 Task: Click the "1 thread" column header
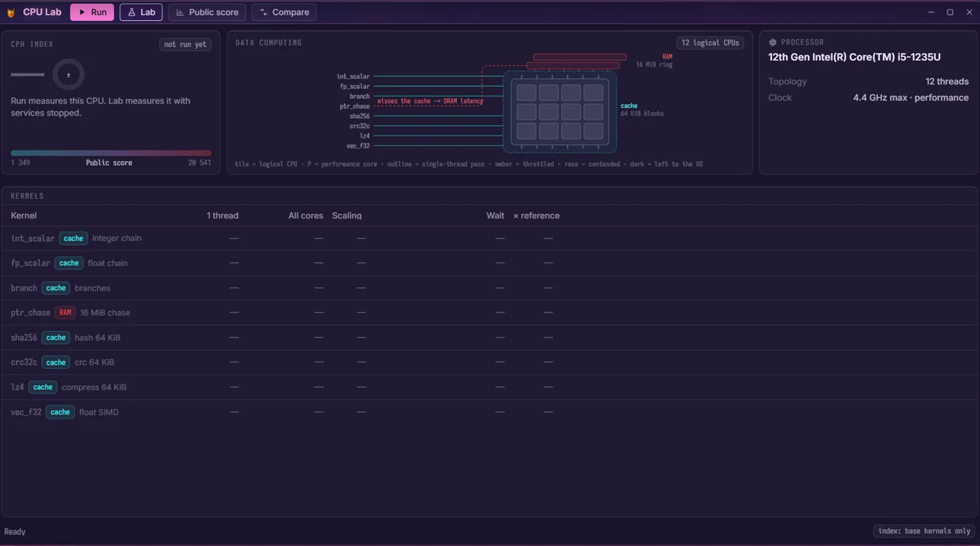223,216
